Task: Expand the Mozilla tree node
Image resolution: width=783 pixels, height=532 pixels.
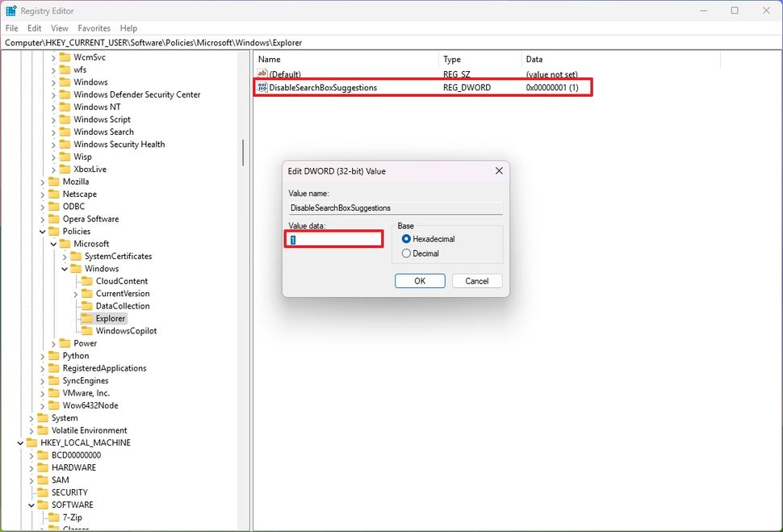Action: (x=43, y=182)
